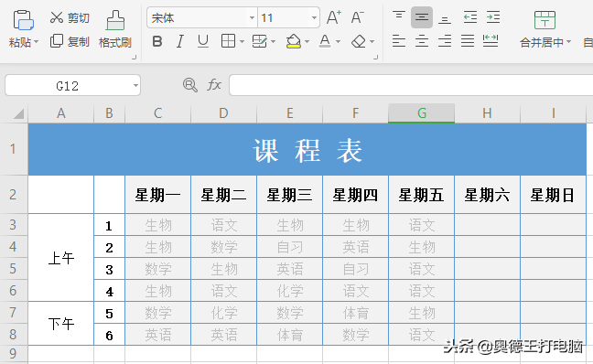
Task: Select row 9 header
Action: [x=14, y=354]
